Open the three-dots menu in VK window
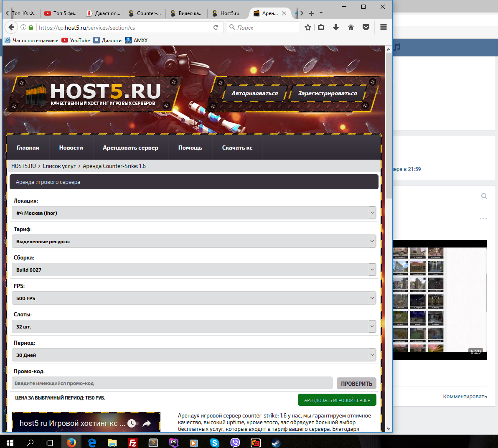Screen dimensions: 498x448 tap(483, 219)
